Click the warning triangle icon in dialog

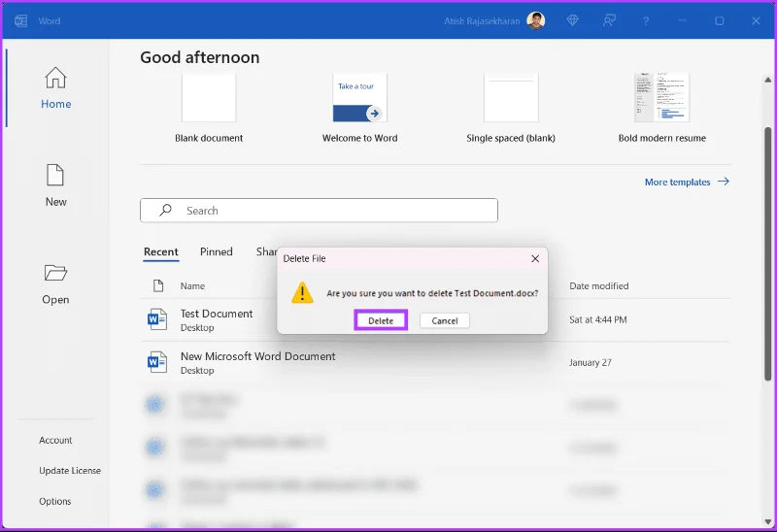coord(302,292)
